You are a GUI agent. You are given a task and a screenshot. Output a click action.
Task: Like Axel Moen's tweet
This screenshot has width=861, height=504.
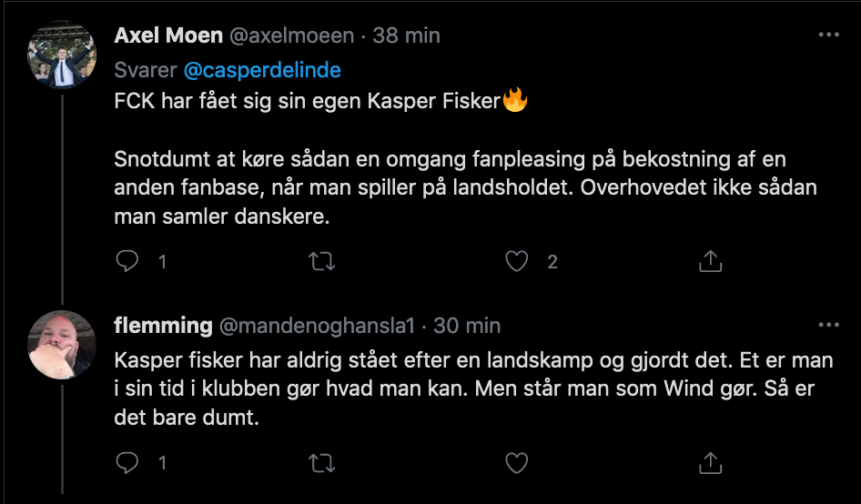[x=517, y=262]
